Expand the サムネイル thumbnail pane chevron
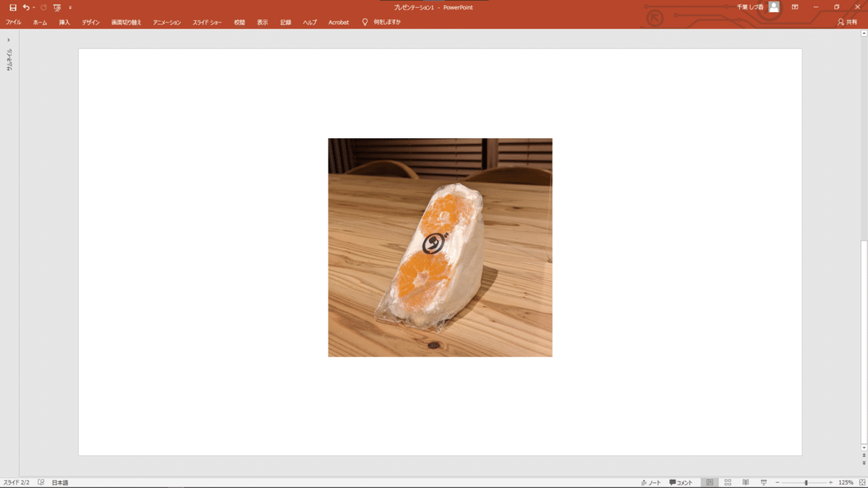Screen dimensions: 868x488 point(9,40)
